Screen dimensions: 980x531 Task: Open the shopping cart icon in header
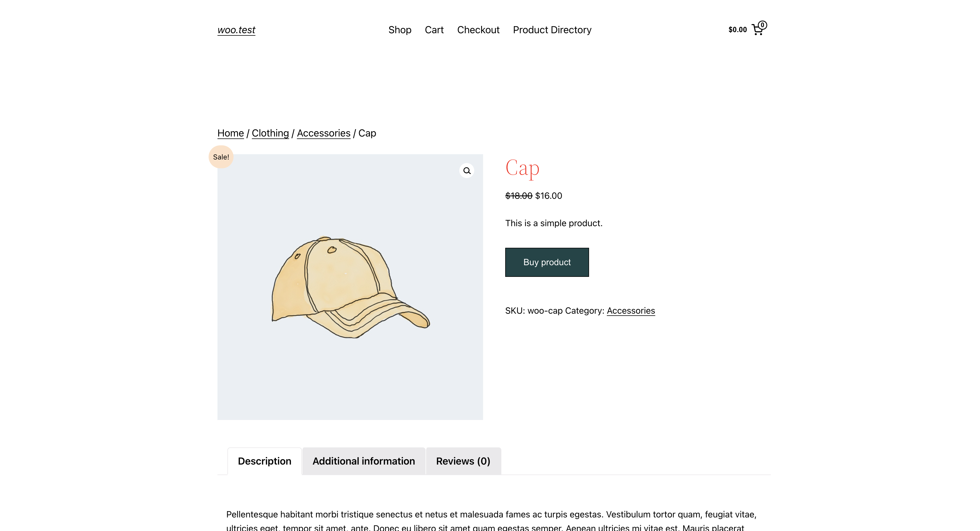(x=758, y=29)
